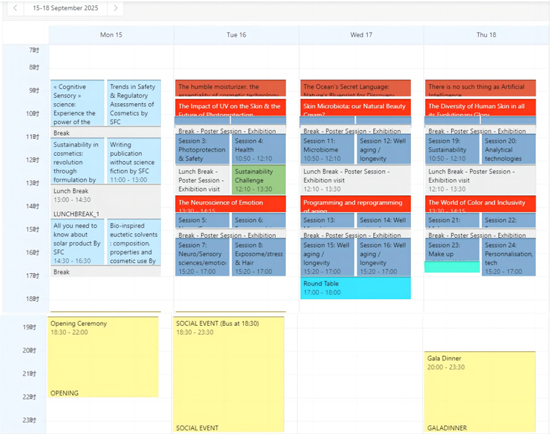Viewport: 550px width, 434px height.
Task: Open Session 23: Make up event
Action: 452,249
